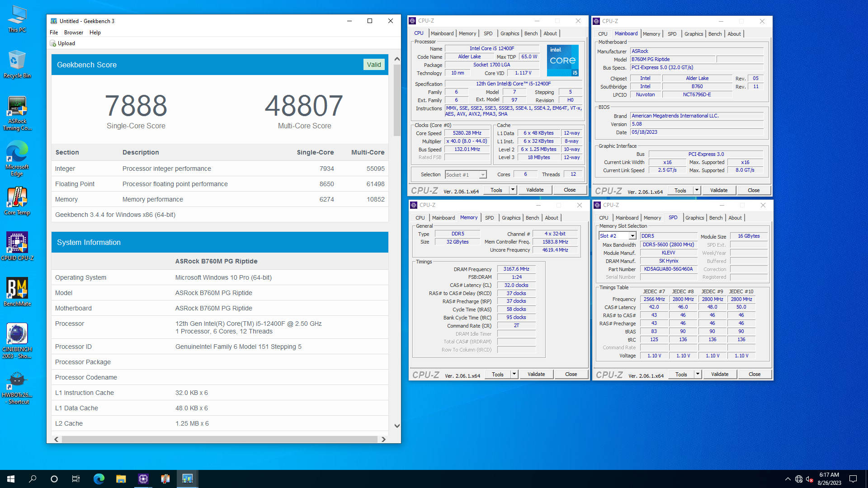Switch to CPU tab in SPD window
The height and width of the screenshot is (488, 868).
pyautogui.click(x=604, y=218)
